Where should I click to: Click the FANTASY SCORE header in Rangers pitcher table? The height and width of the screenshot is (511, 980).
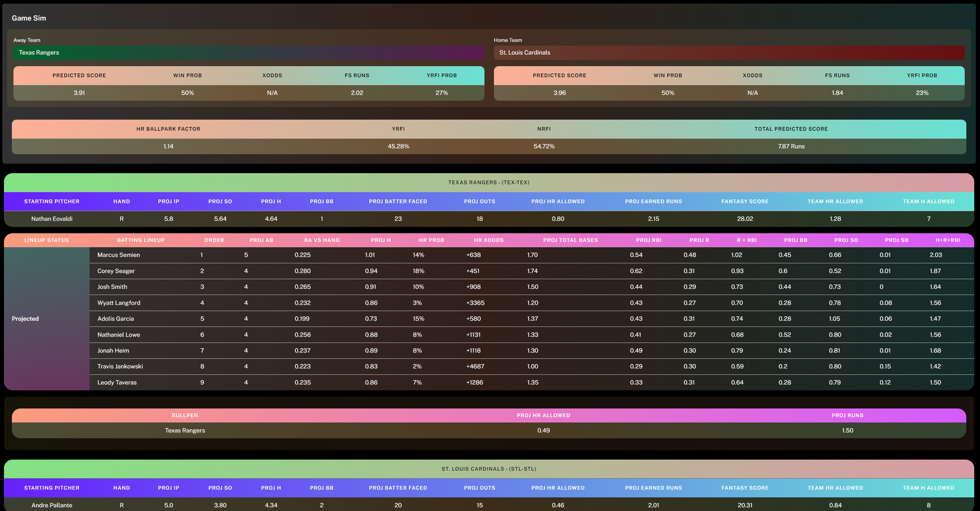coord(745,201)
